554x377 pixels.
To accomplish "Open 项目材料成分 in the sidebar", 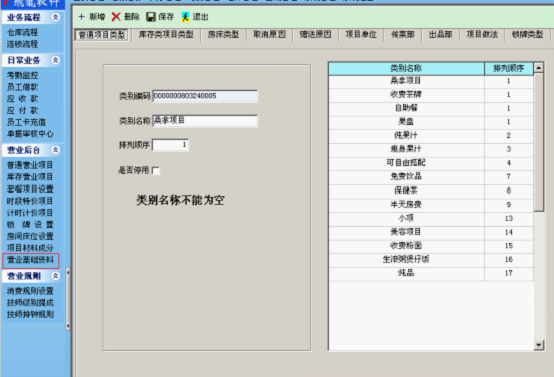I will [30, 248].
